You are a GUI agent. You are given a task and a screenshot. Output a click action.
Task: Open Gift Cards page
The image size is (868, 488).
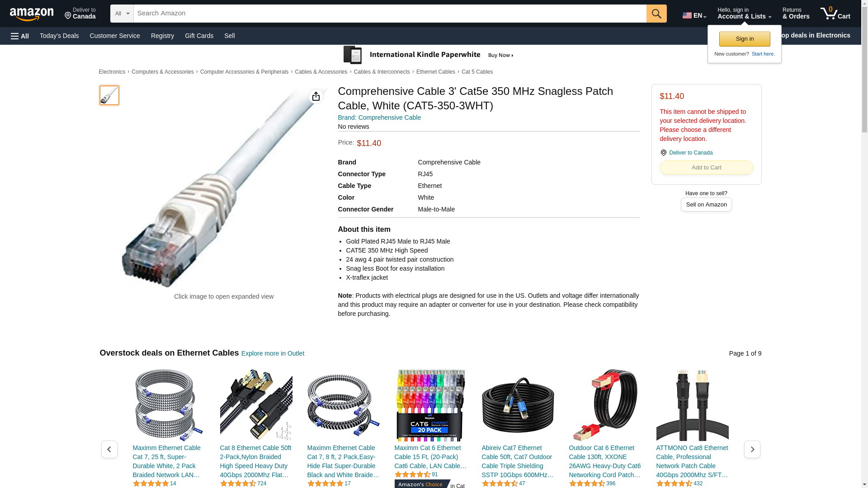(x=199, y=36)
